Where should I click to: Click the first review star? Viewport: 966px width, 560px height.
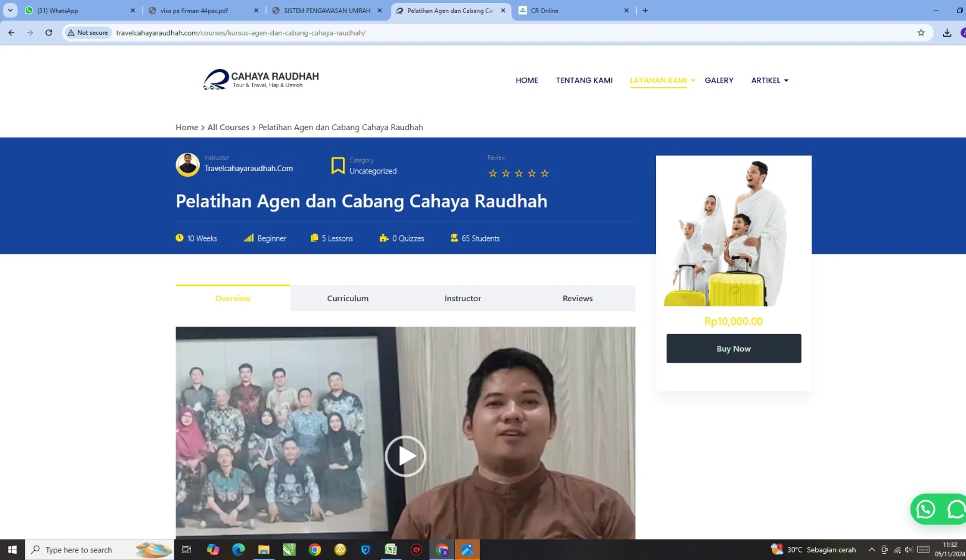coord(493,174)
